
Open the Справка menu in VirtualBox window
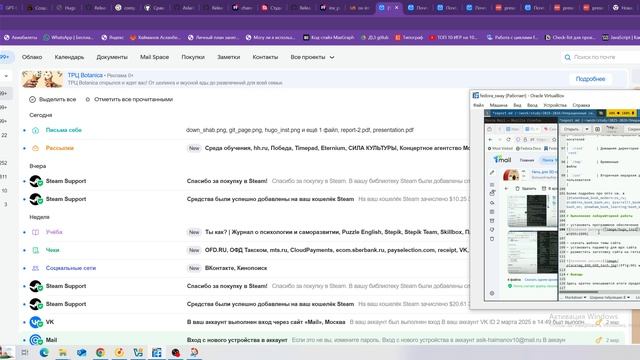[581, 105]
